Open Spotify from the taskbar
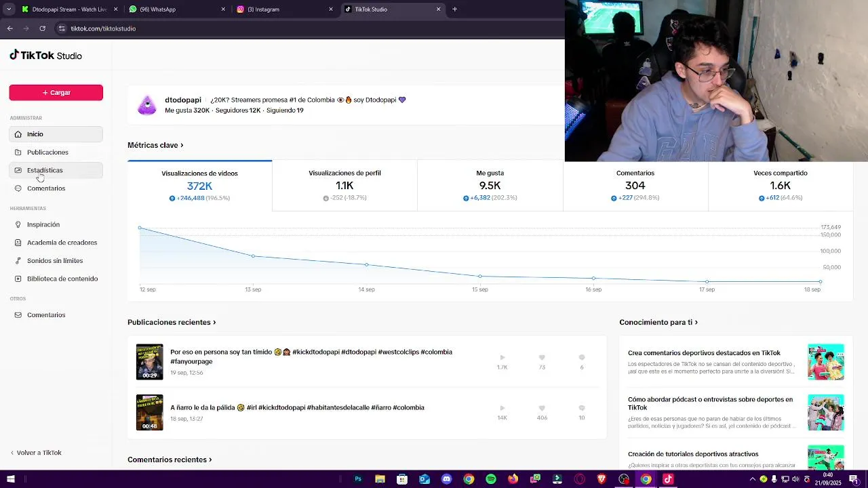 coord(491,479)
